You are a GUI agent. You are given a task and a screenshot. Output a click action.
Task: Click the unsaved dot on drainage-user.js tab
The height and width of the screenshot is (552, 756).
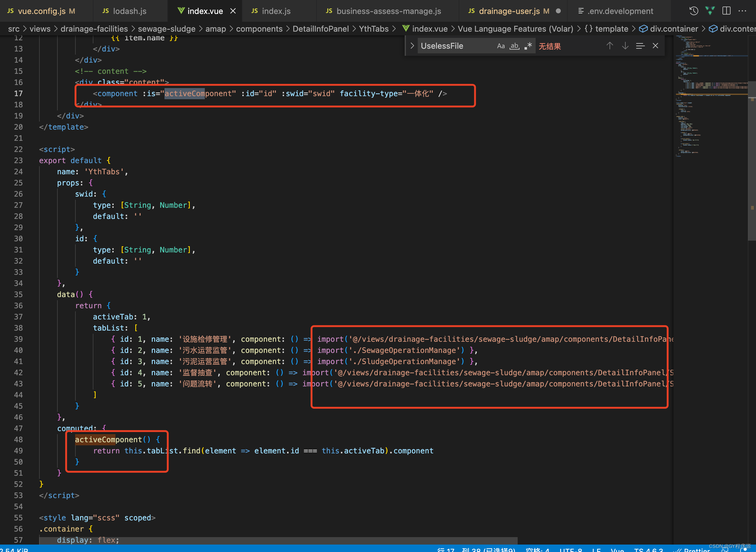[x=558, y=11]
